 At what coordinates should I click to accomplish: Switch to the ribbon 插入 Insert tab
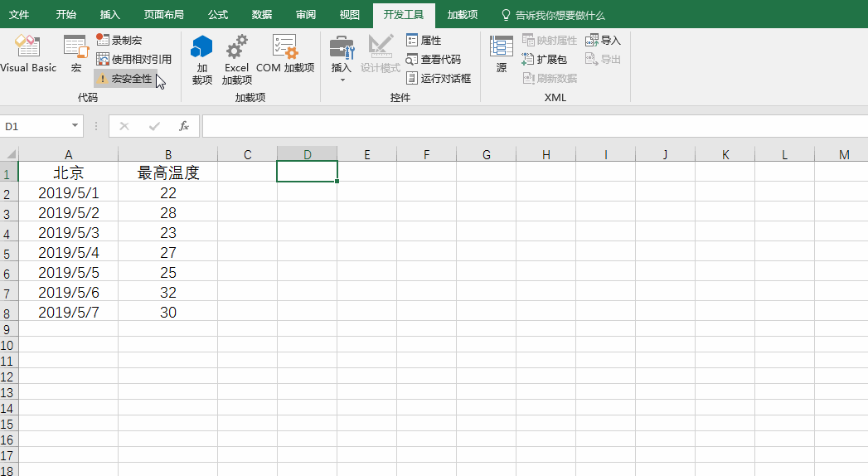109,15
